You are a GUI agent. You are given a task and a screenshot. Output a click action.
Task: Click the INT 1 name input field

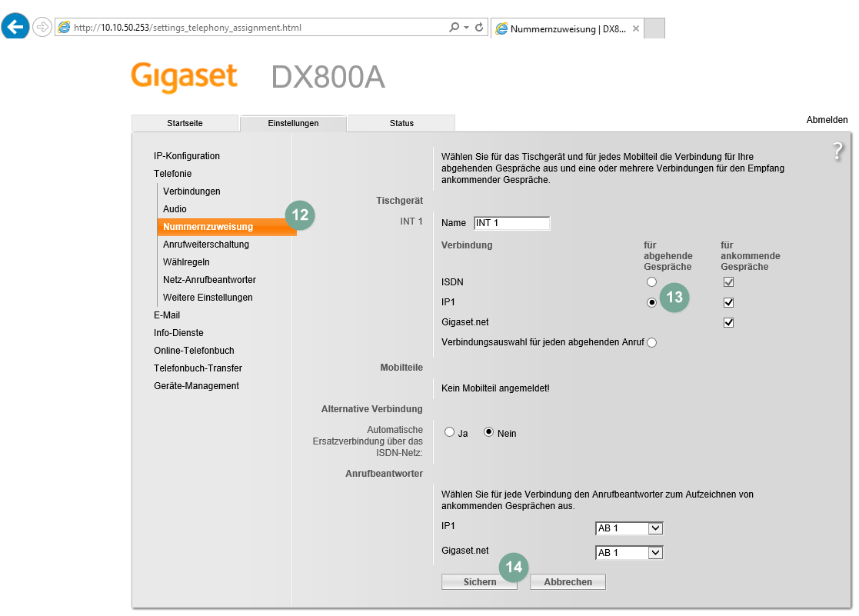point(511,223)
